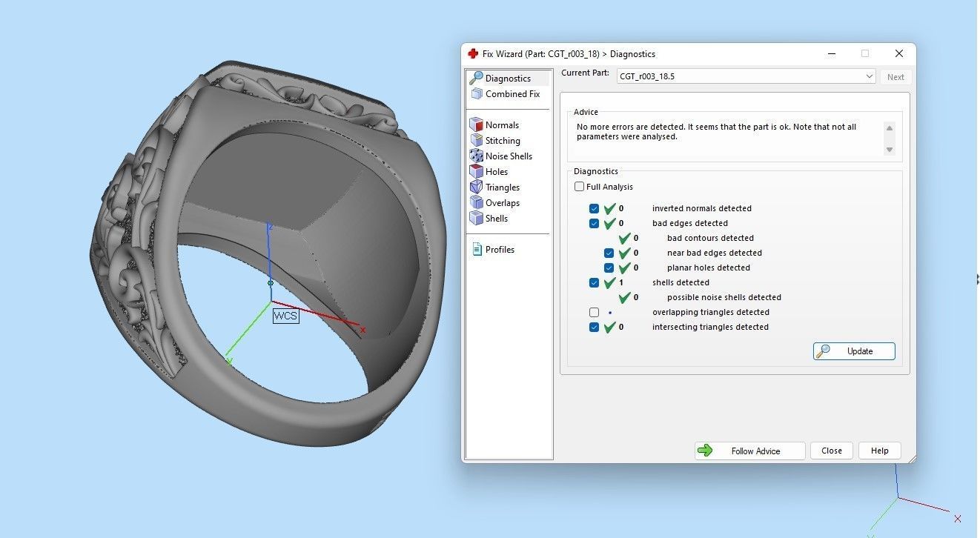Image resolution: width=980 pixels, height=538 pixels.
Task: Enable overlapping triangles detected checkbox
Action: [594, 312]
